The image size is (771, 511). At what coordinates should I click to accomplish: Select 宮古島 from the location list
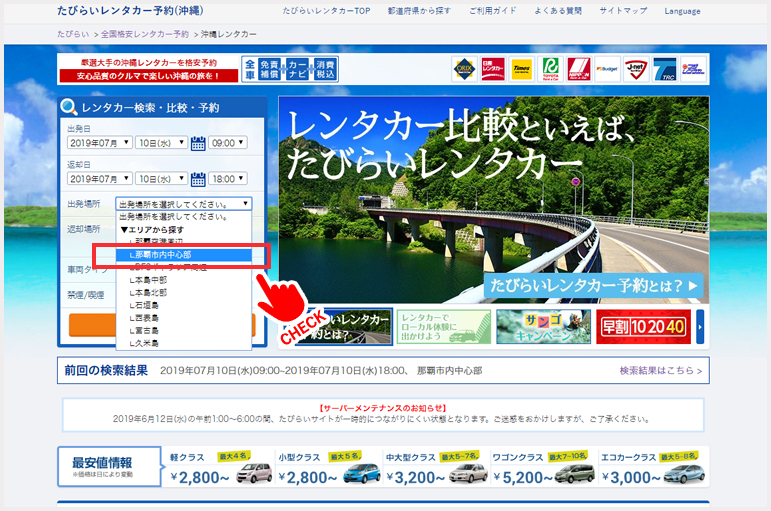[x=184, y=331]
